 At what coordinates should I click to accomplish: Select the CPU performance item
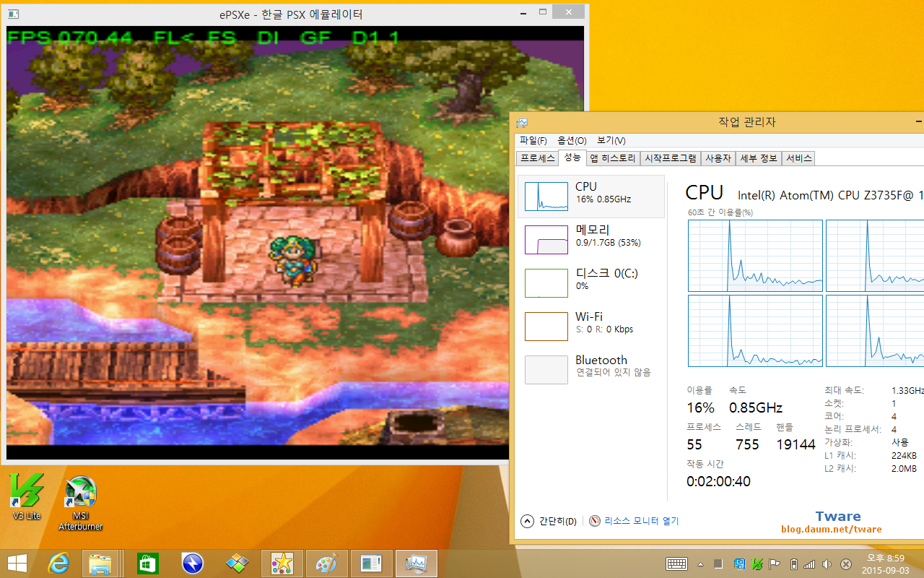coord(591,197)
